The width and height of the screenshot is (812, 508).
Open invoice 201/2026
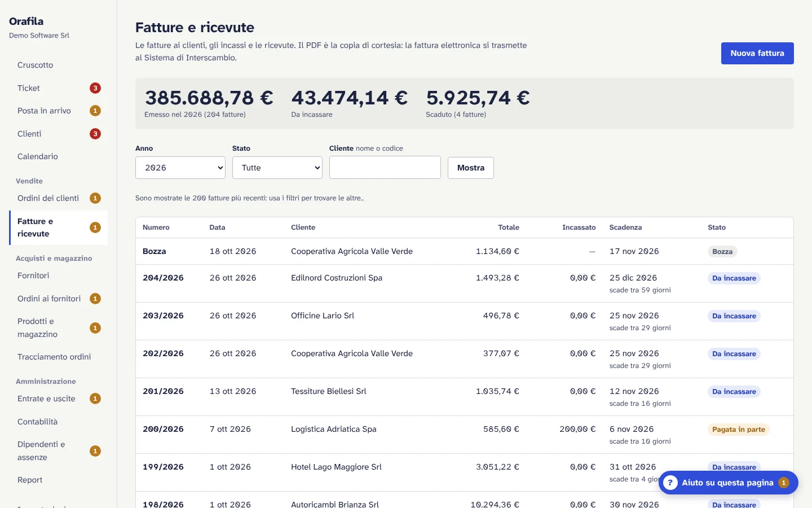click(163, 391)
